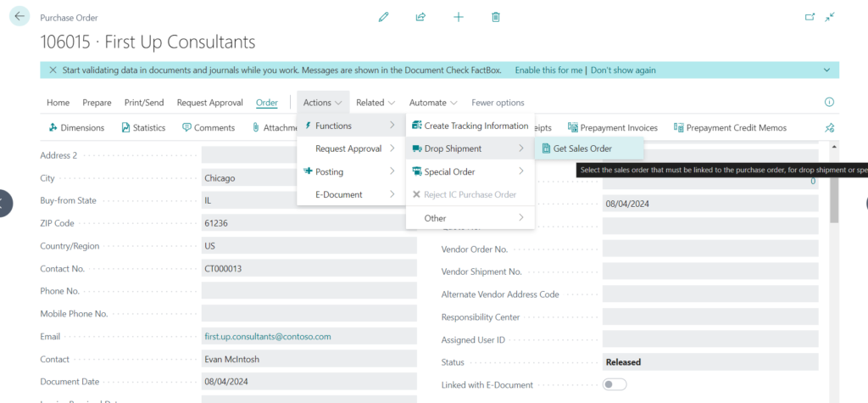The image size is (868, 403).
Task: Click the Phone No. field
Action: point(309,291)
